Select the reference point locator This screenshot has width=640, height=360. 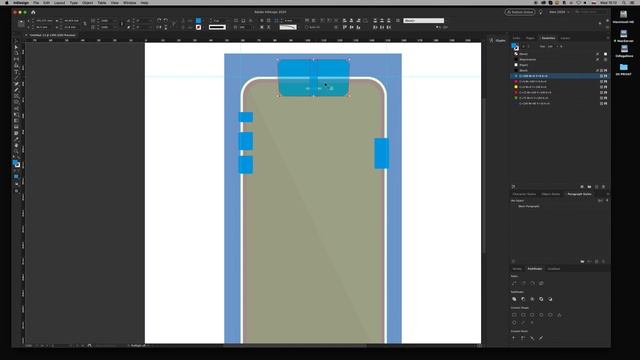[x=21, y=24]
